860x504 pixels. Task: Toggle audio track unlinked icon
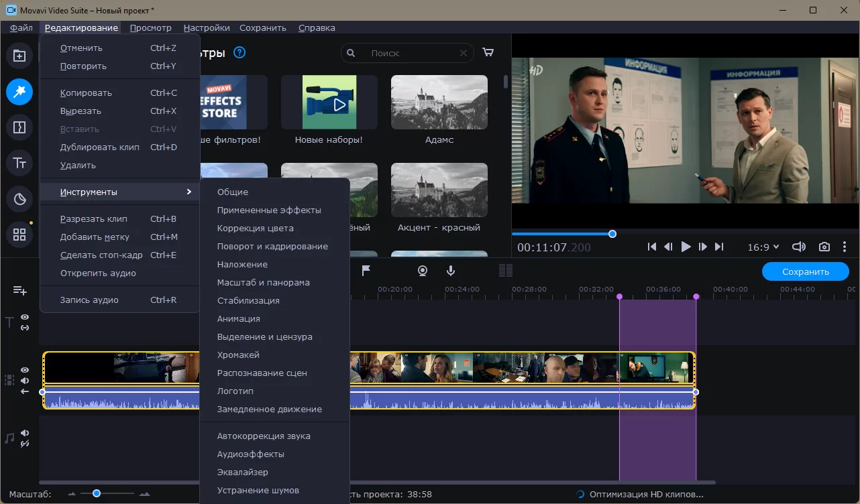click(x=25, y=444)
